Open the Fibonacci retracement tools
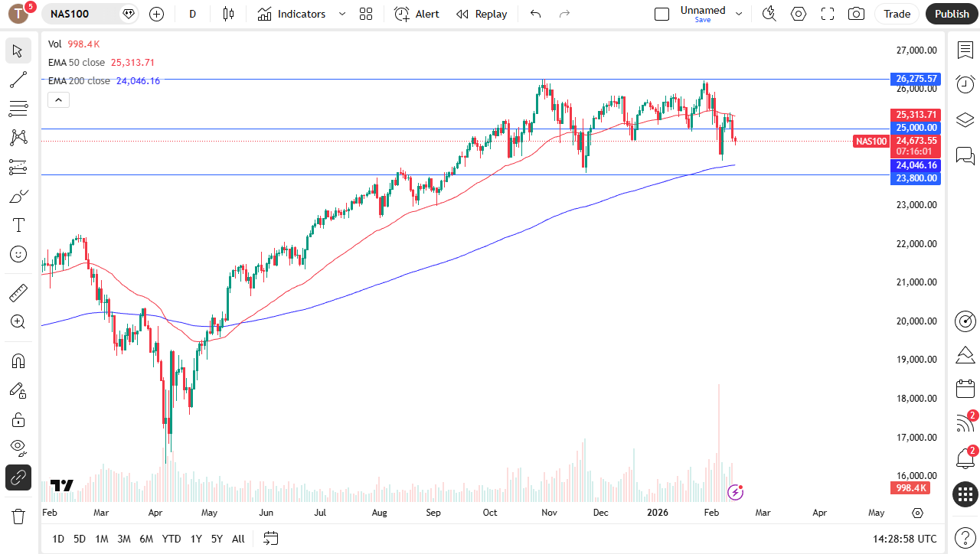Screen dimensions: 980x554 tap(18, 109)
